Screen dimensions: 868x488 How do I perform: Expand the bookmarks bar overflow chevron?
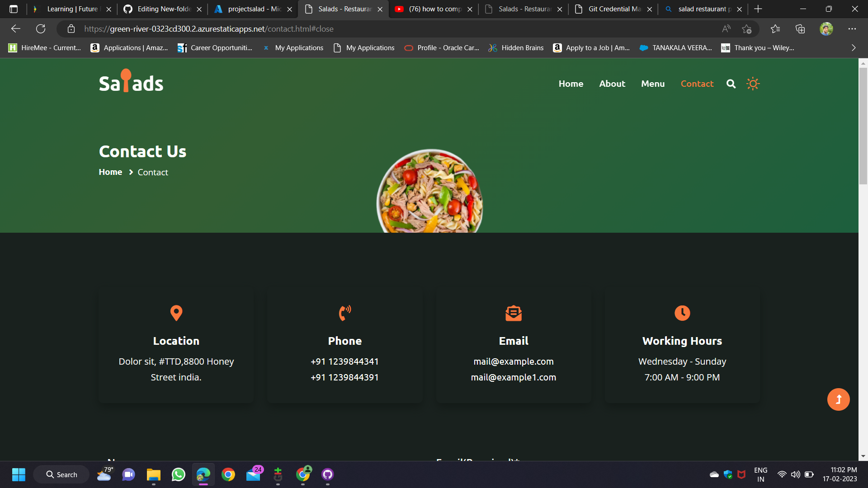[x=854, y=47]
